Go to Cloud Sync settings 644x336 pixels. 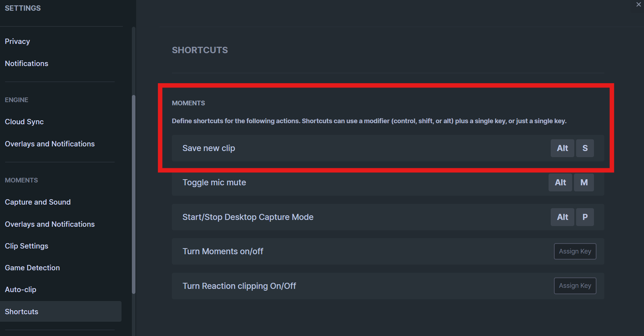coord(24,122)
